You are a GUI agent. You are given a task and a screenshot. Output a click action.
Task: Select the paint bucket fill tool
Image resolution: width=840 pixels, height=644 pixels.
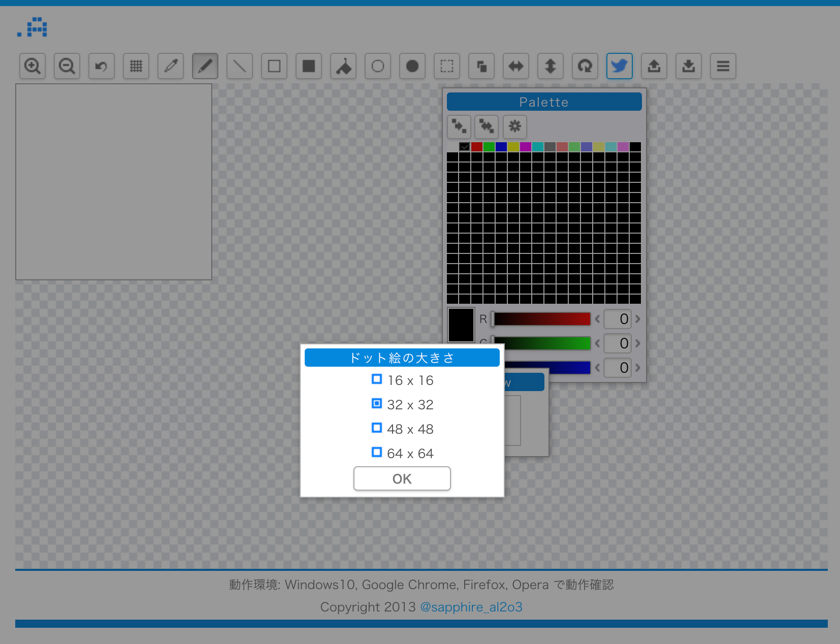click(x=343, y=66)
